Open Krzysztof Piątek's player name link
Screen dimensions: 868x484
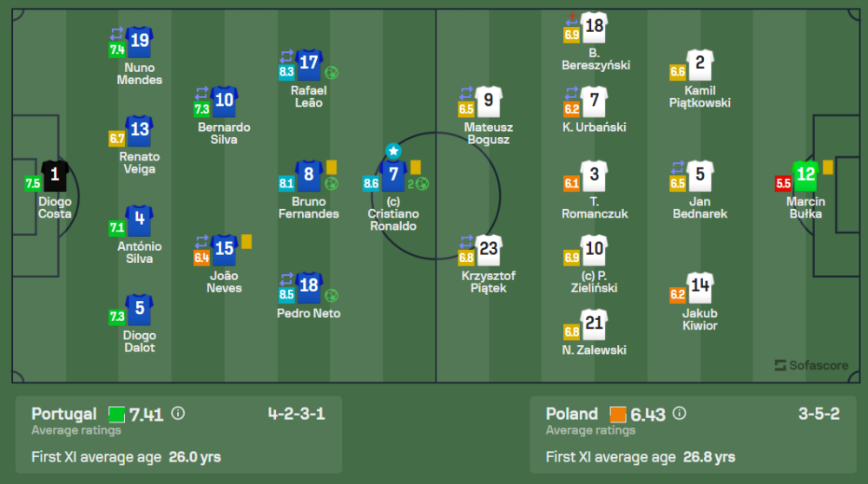(489, 282)
